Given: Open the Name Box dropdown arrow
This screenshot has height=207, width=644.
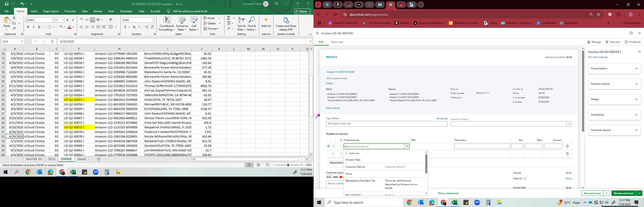Looking at the screenshot, I should (x=22, y=41).
